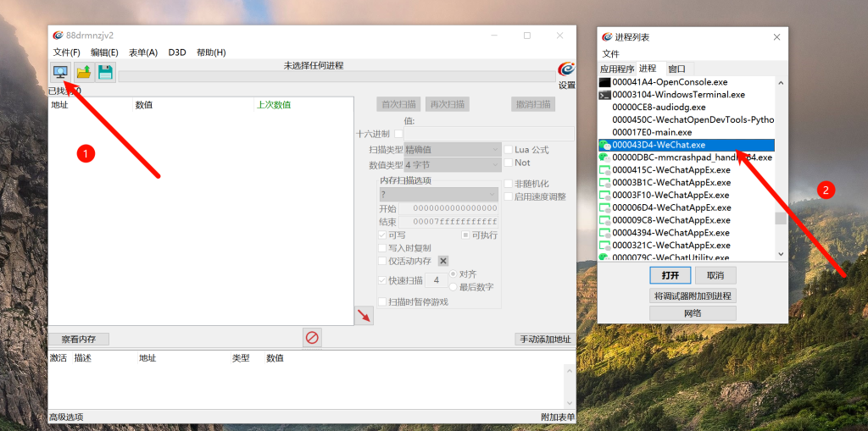Screen dimensions: 868x431
Task: Switch to the 进程 tab
Action: pyautogui.click(x=648, y=68)
